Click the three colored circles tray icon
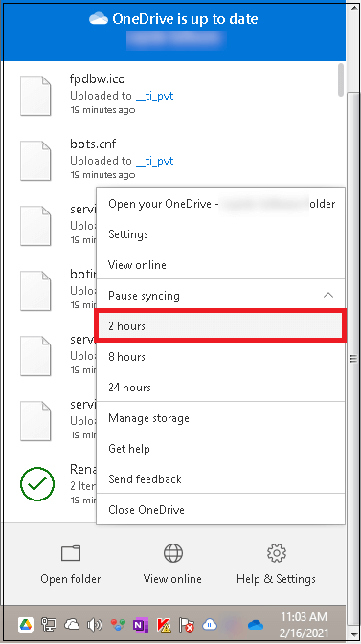 118,625
